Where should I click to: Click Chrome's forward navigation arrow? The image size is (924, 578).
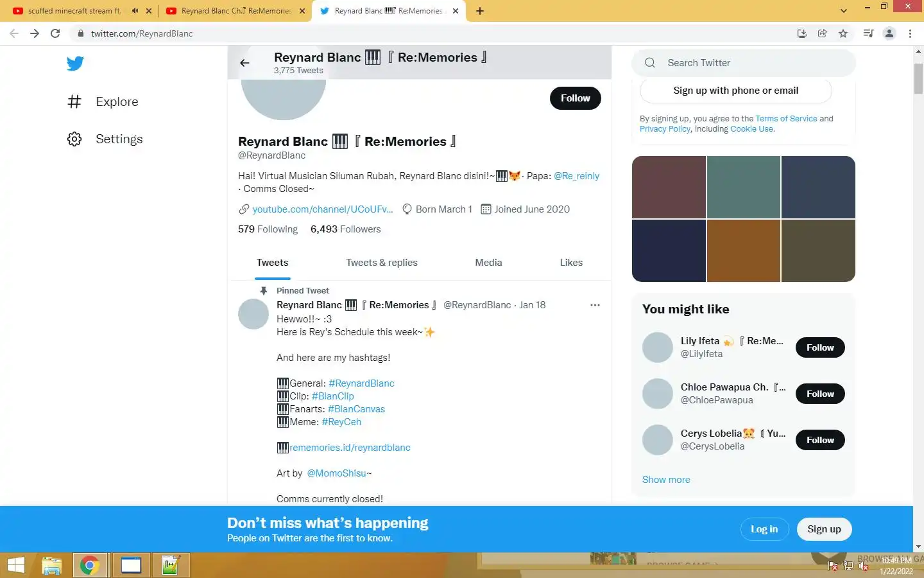point(35,33)
